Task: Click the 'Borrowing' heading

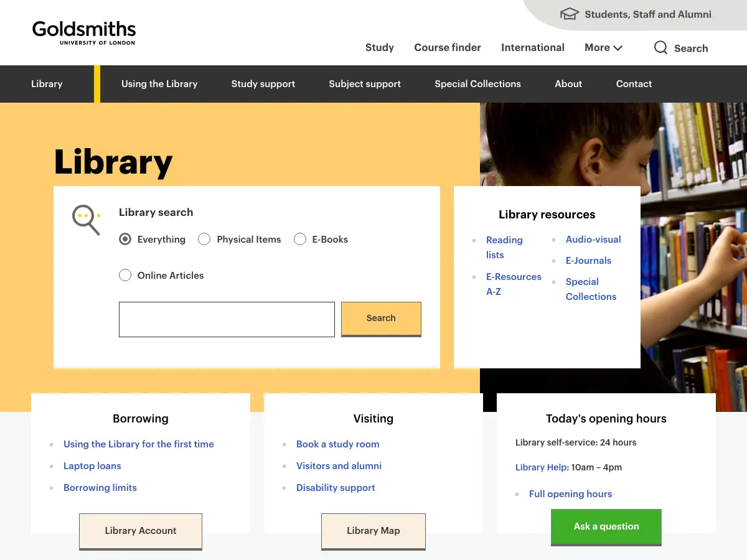Action: (141, 418)
